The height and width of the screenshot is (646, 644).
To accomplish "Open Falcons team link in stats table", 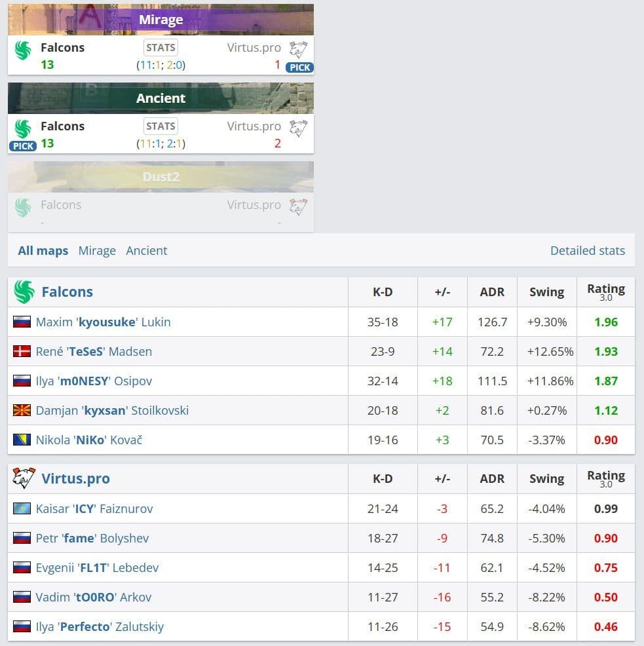I will pos(67,292).
